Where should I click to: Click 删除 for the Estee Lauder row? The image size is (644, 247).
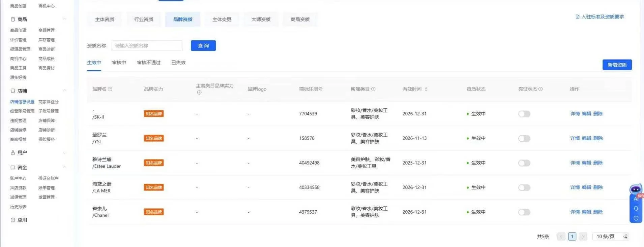point(598,163)
